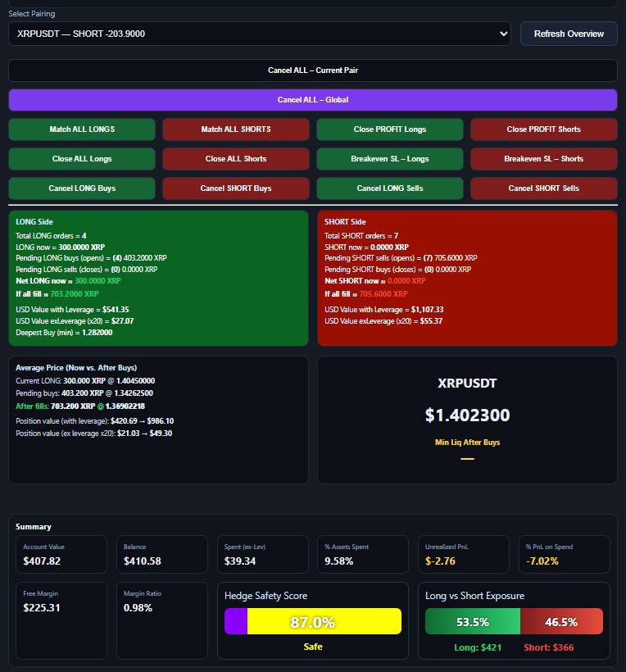
Task: Open the Select Pairing dropdown
Action: pyautogui.click(x=260, y=34)
